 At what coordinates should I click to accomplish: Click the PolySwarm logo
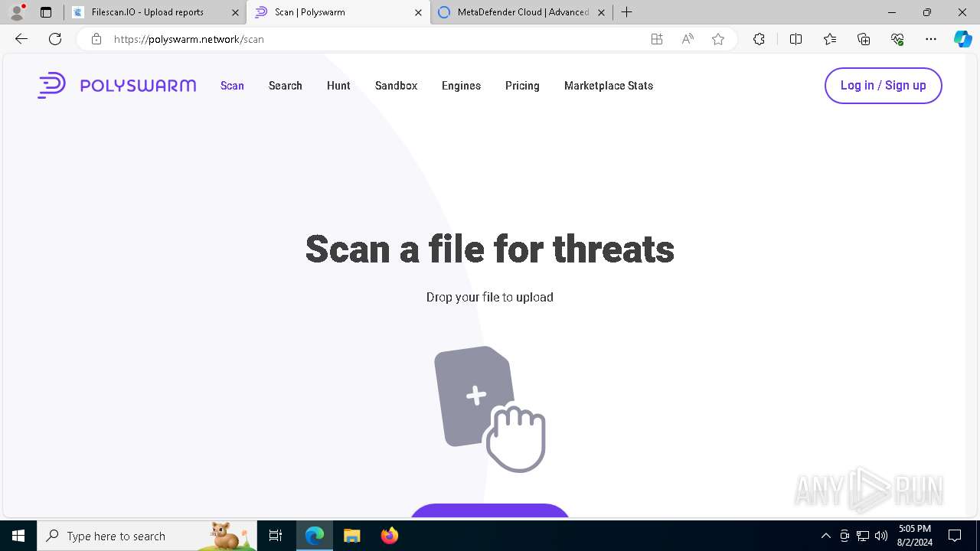click(117, 86)
